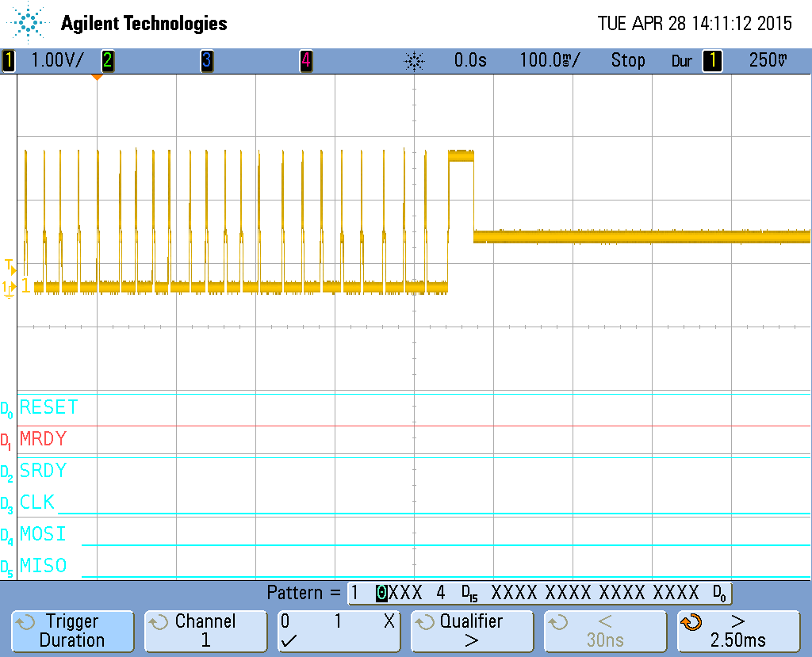Screen dimensions: 812x657
Task: Click the trigger source 1 badge
Action: coord(713,60)
